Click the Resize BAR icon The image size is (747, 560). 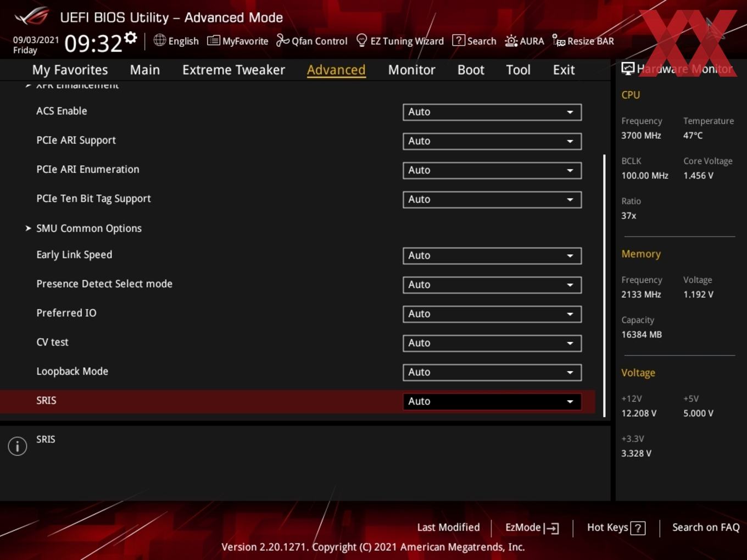[x=559, y=41]
